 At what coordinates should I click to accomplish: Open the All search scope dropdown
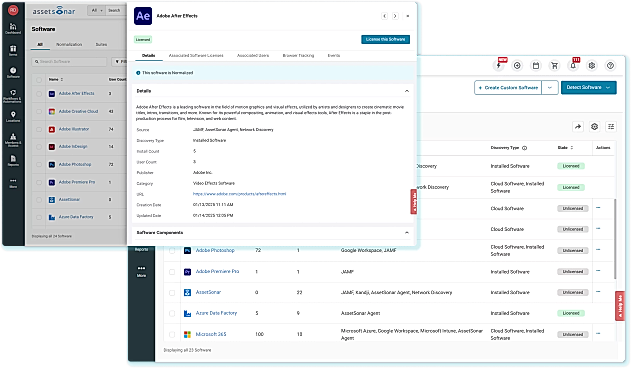click(x=97, y=10)
